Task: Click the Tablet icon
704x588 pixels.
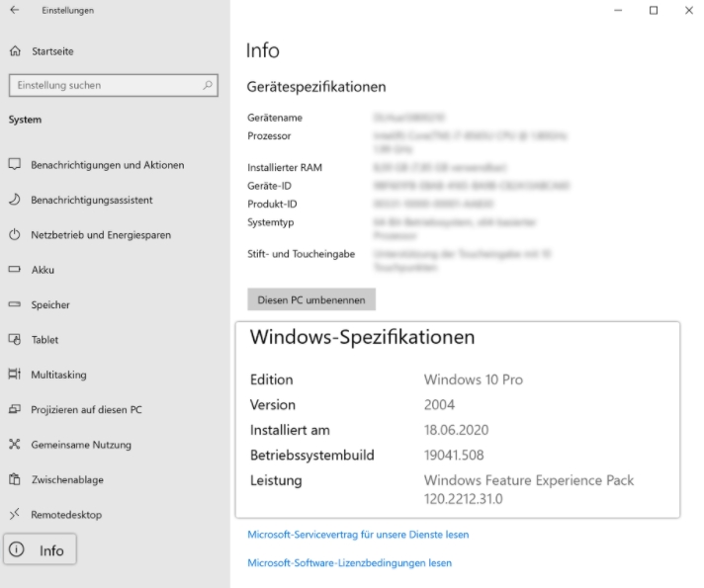Action: click(x=15, y=339)
